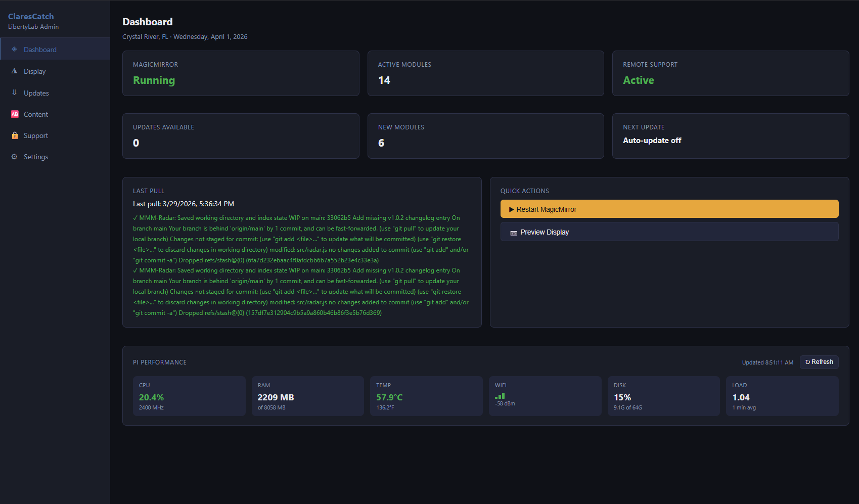
Task: Click the Display warning triangle icon
Action: 14,71
